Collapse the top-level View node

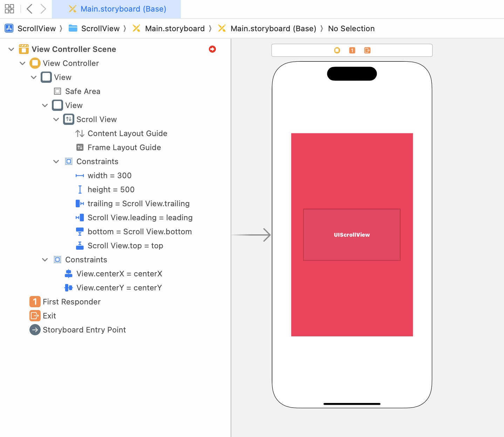[x=34, y=77]
